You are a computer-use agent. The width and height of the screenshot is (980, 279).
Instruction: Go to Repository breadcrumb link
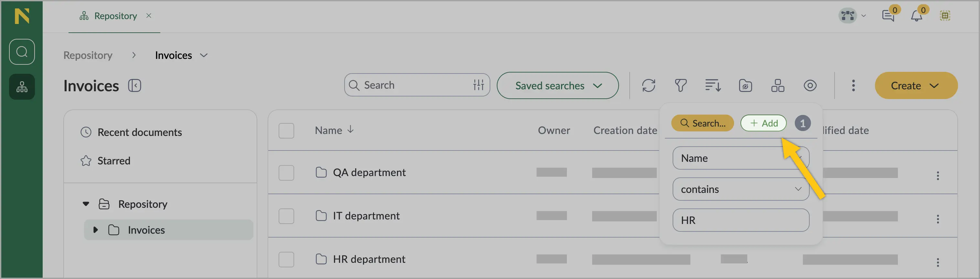(88, 55)
